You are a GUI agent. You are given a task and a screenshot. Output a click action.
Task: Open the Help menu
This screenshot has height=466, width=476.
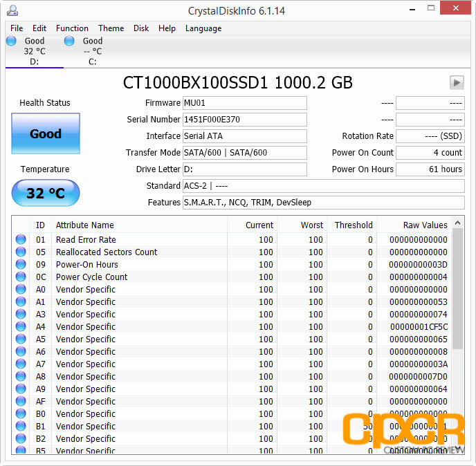pyautogui.click(x=167, y=28)
